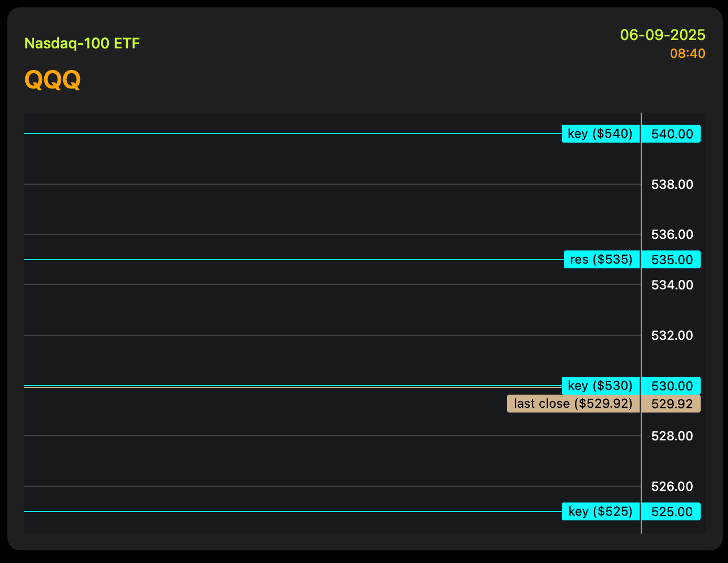This screenshot has width=728, height=563.
Task: Select the key ($530) level tag
Action: (600, 386)
